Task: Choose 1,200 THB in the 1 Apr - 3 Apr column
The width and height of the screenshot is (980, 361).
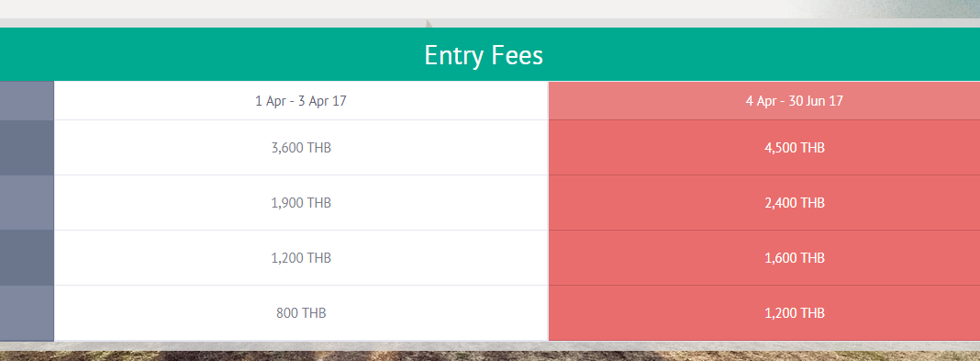Action: click(301, 258)
